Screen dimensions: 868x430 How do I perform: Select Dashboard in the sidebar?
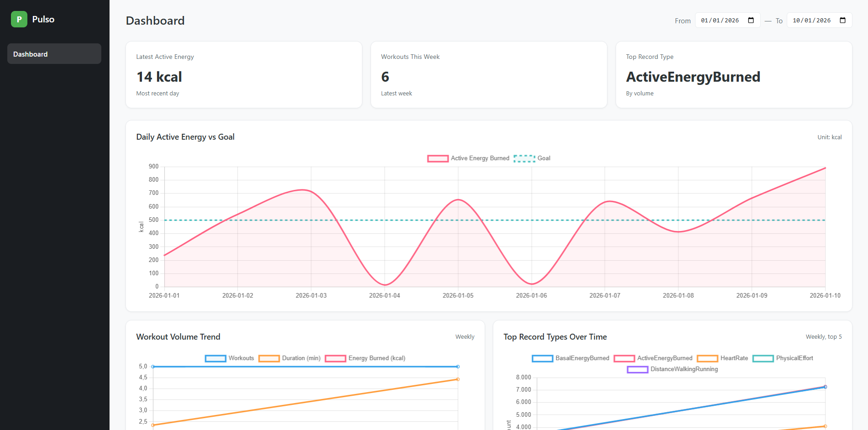54,53
